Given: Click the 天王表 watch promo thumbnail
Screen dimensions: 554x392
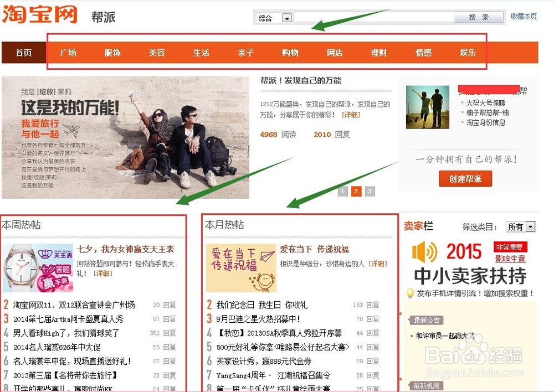Looking at the screenshot, I should click(38, 268).
